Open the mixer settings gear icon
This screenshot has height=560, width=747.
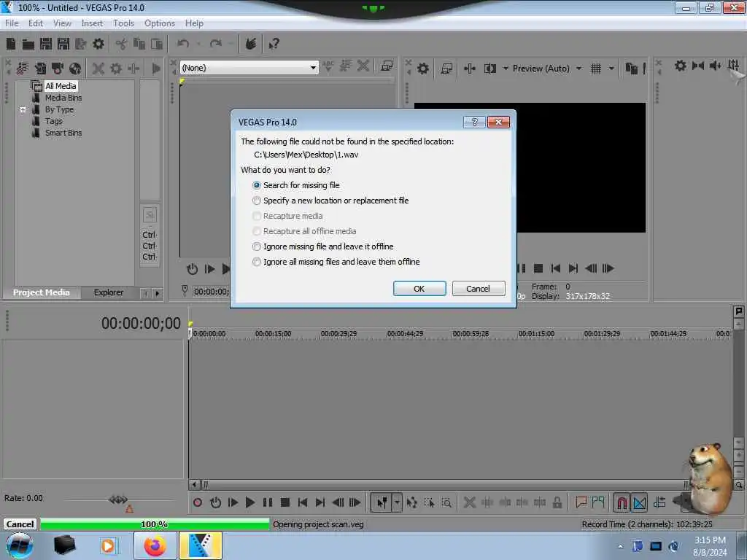click(x=681, y=66)
